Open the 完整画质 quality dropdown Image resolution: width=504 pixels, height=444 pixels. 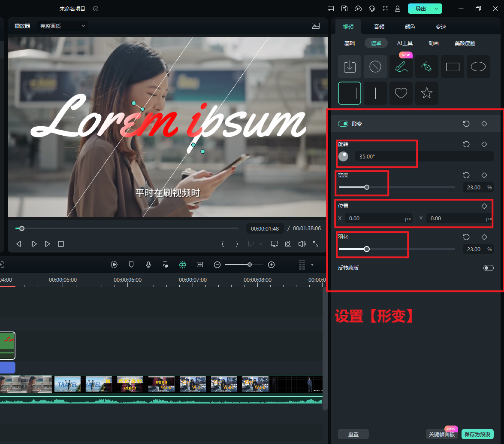coord(63,26)
